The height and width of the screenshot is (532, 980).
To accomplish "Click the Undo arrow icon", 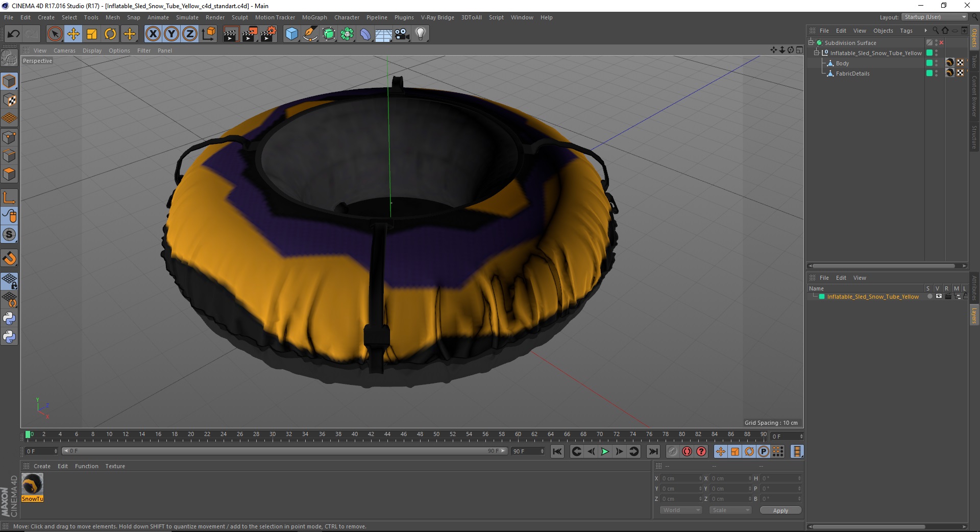I will [13, 34].
